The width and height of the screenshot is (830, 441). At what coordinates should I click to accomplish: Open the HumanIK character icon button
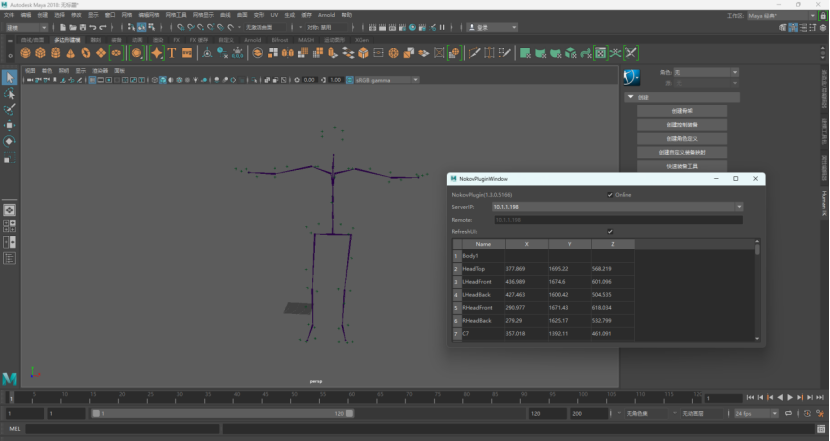(x=632, y=77)
